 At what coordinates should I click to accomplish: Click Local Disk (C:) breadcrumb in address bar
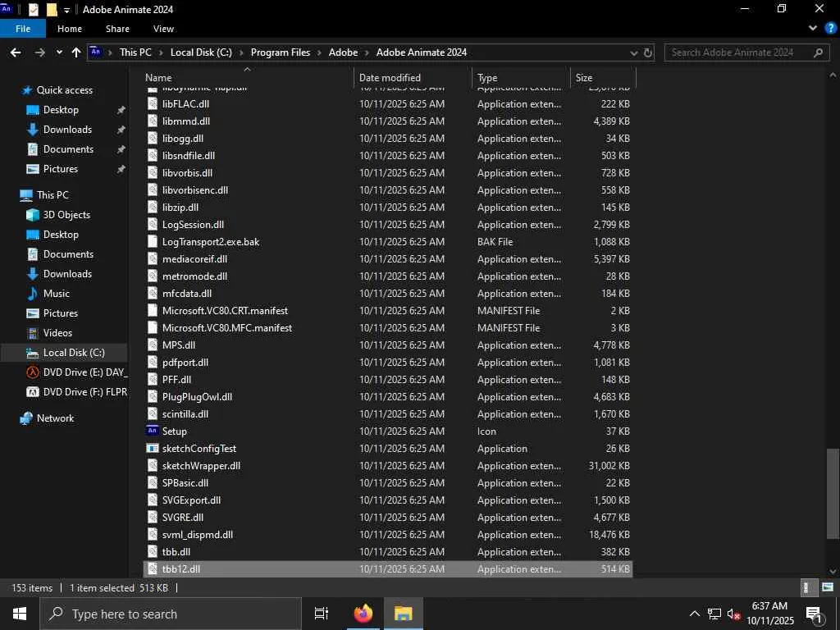201,52
